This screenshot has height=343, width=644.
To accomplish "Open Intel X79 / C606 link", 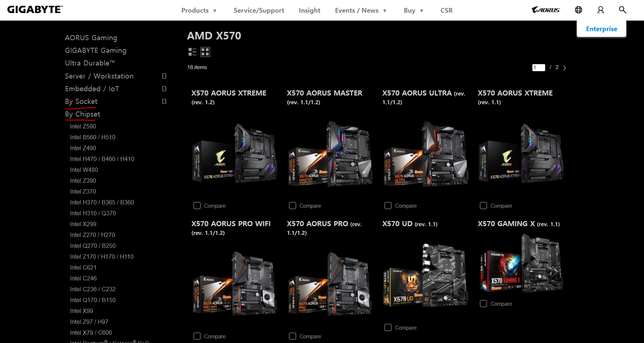I will 91,333.
